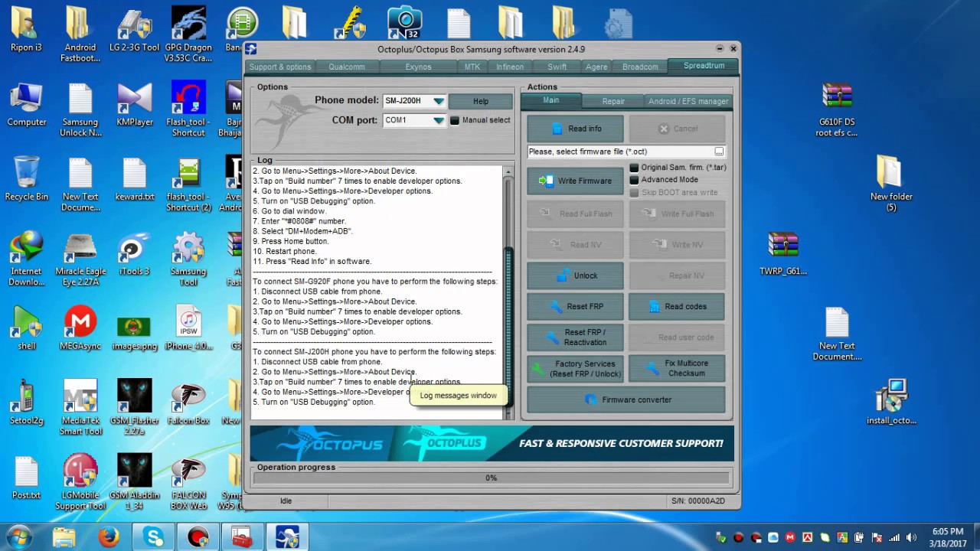Screen dimensions: 980x551
Task: Click the Help button
Action: (x=481, y=101)
